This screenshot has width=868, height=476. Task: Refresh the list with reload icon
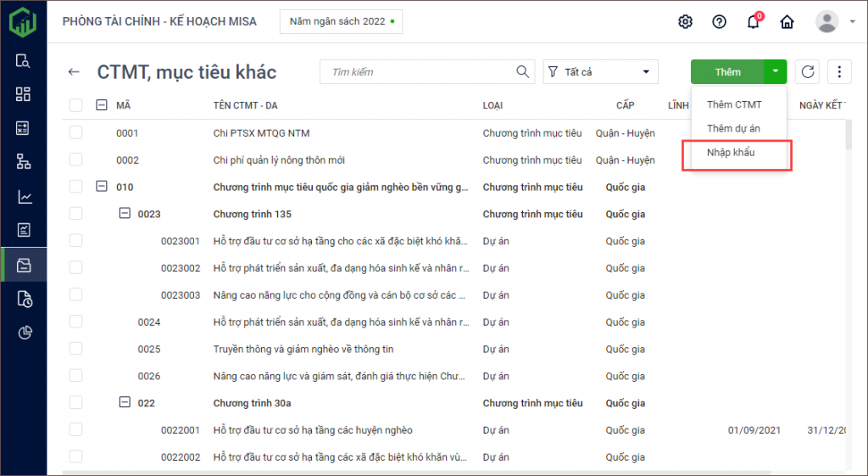[808, 72]
